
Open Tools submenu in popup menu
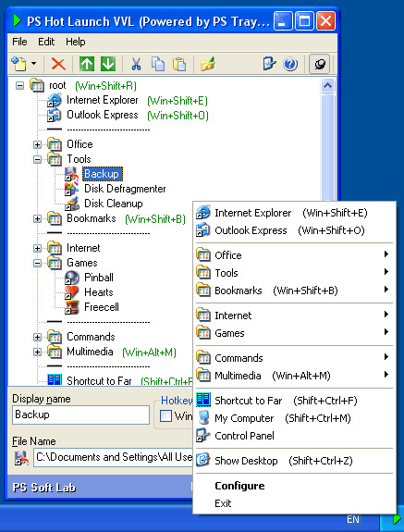pyautogui.click(x=294, y=273)
